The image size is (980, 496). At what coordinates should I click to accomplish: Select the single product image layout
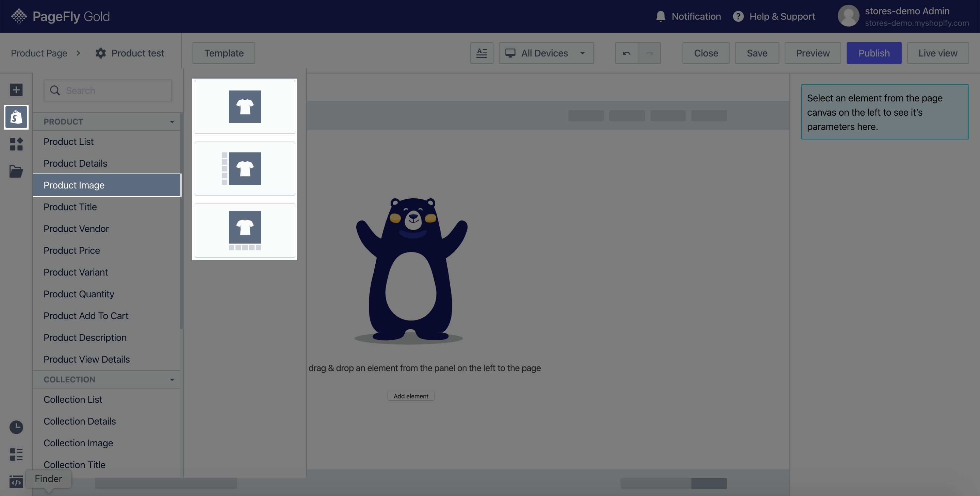245,107
